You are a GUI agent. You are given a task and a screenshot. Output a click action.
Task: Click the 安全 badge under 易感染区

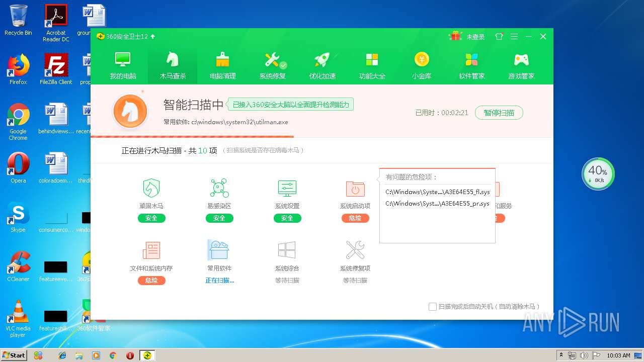219,218
